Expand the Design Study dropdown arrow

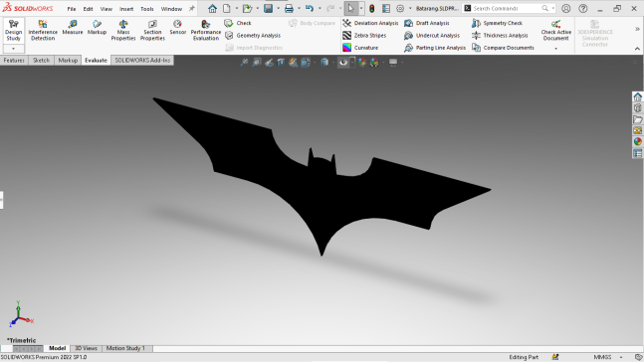pos(13,49)
